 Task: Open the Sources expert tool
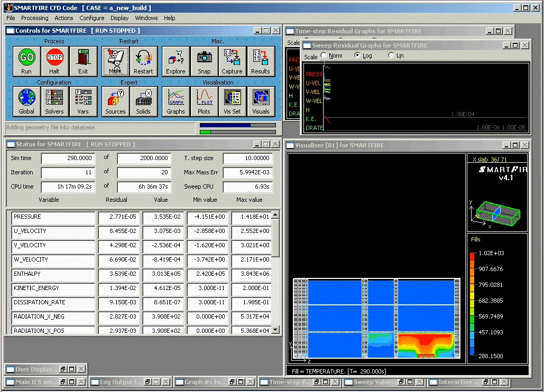[x=116, y=101]
